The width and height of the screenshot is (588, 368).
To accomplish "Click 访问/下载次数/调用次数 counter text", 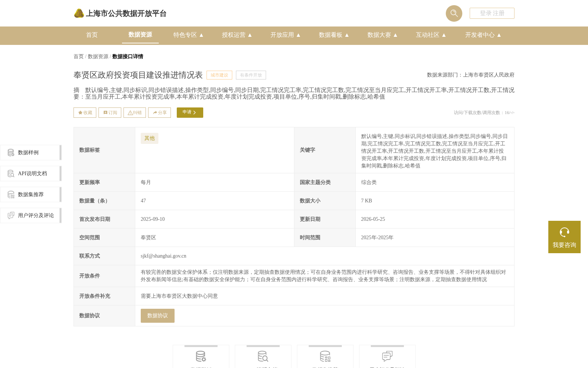I will tap(484, 113).
